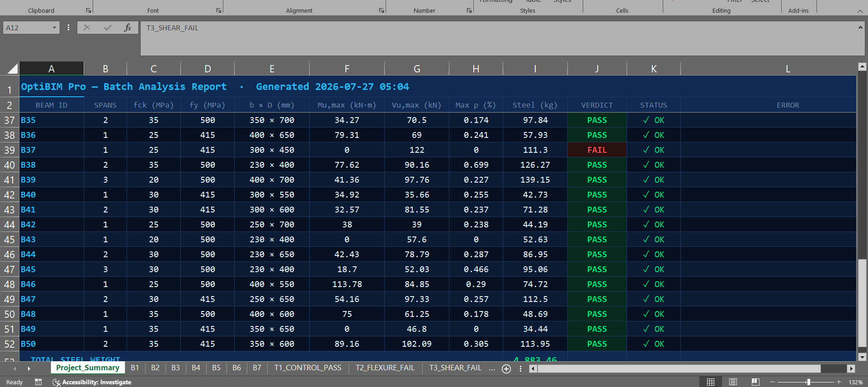Open beam link B35
This screenshot has width=868, height=387.
tap(28, 120)
